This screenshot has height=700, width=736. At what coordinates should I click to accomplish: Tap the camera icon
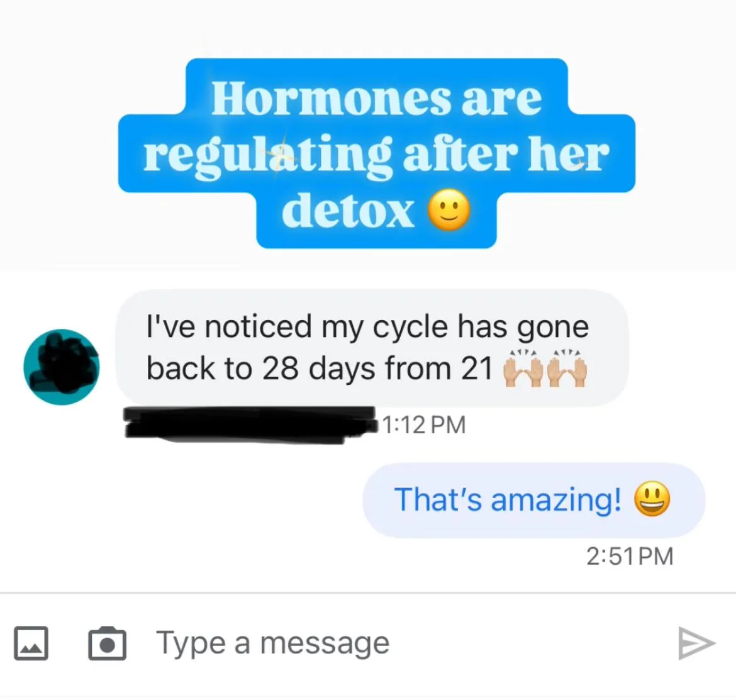[x=107, y=643]
